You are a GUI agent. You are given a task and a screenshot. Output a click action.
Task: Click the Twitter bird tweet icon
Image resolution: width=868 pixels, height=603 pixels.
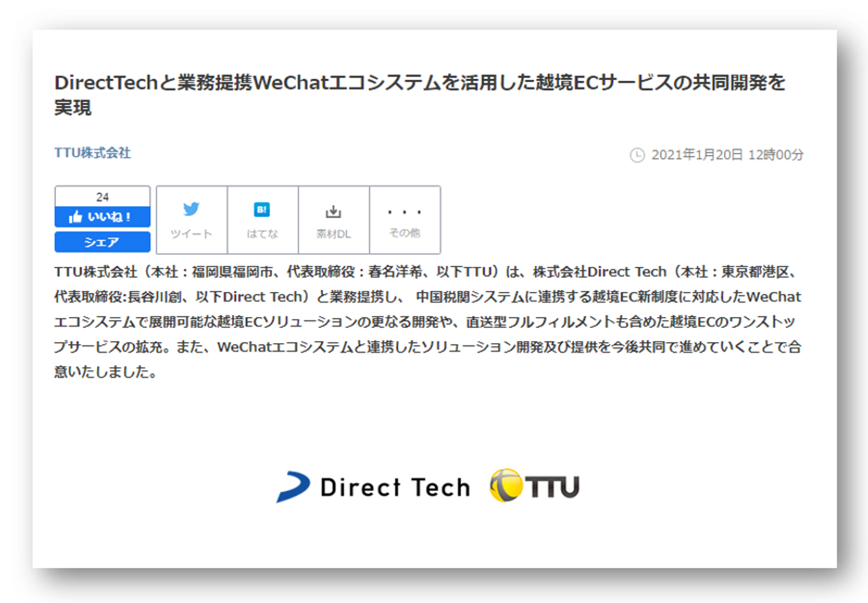[191, 209]
